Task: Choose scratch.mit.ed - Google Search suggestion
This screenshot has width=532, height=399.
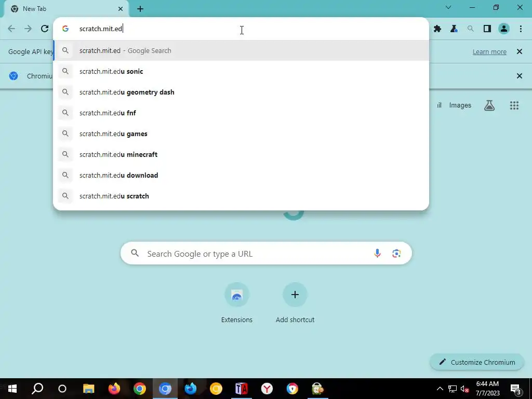Action: 241,50
